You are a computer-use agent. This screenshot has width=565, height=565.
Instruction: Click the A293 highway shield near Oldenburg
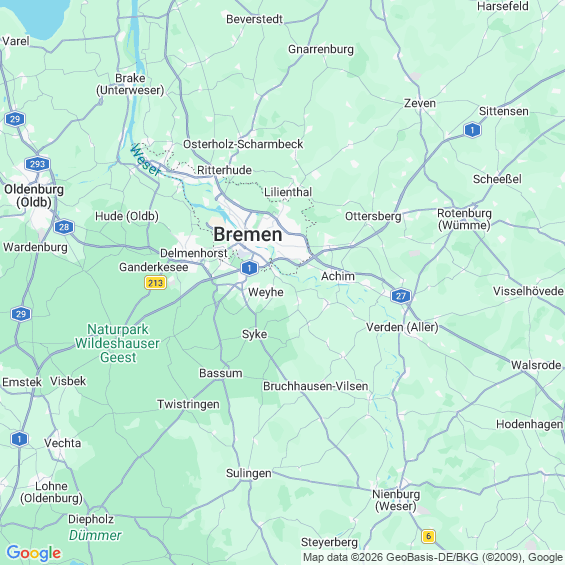tap(37, 164)
